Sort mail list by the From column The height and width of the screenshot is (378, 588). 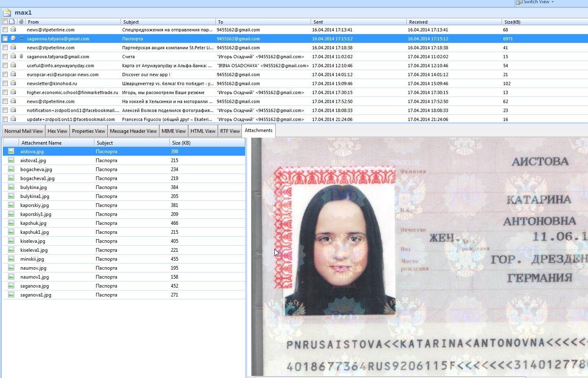[73, 22]
